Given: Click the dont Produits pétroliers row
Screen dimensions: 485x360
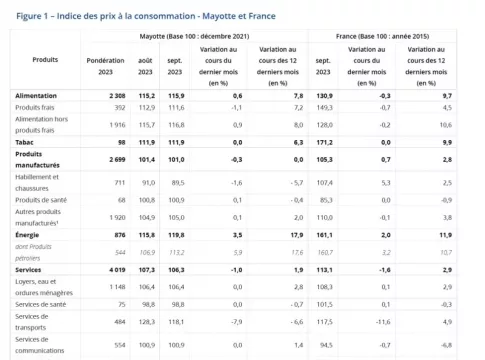Looking at the screenshot, I should click(x=233, y=252).
